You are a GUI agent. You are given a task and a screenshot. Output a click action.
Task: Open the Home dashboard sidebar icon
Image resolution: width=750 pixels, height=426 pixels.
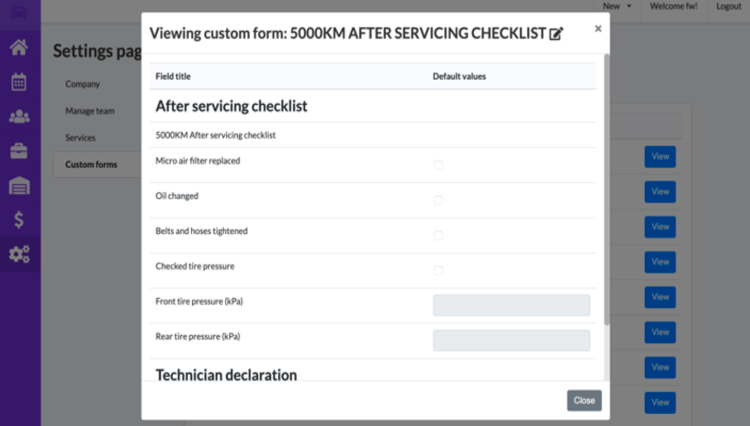tap(19, 47)
